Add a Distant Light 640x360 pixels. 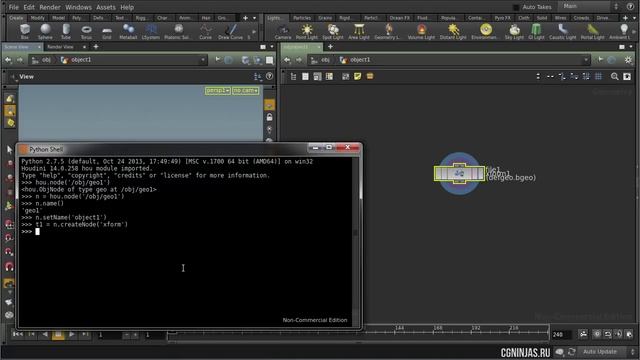[453, 31]
